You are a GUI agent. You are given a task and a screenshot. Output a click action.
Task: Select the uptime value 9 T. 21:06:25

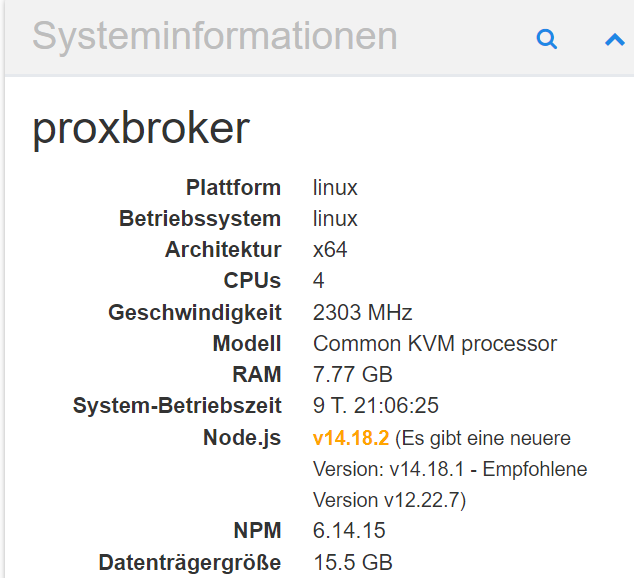click(376, 405)
